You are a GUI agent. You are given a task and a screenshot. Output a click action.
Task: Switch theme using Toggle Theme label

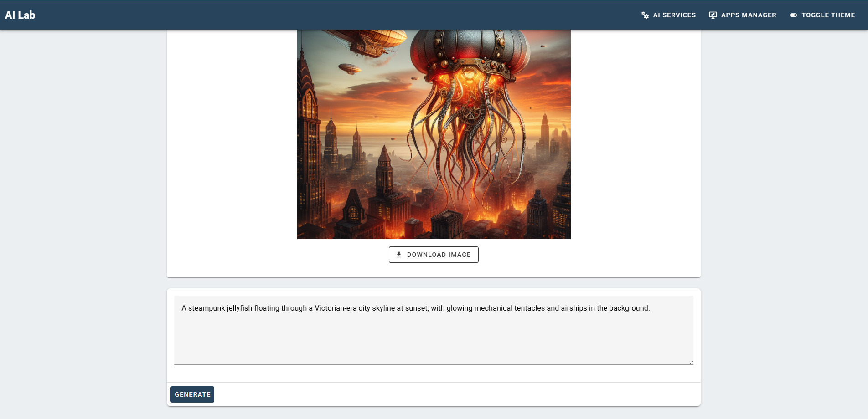[x=828, y=15]
